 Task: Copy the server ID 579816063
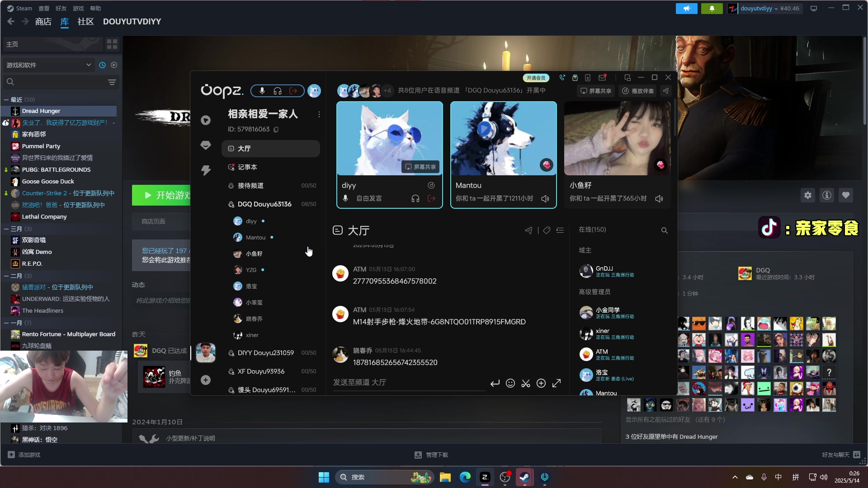276,129
